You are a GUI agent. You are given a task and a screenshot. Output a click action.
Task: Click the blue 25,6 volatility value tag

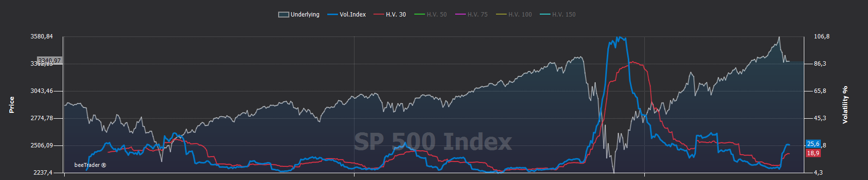[813, 144]
